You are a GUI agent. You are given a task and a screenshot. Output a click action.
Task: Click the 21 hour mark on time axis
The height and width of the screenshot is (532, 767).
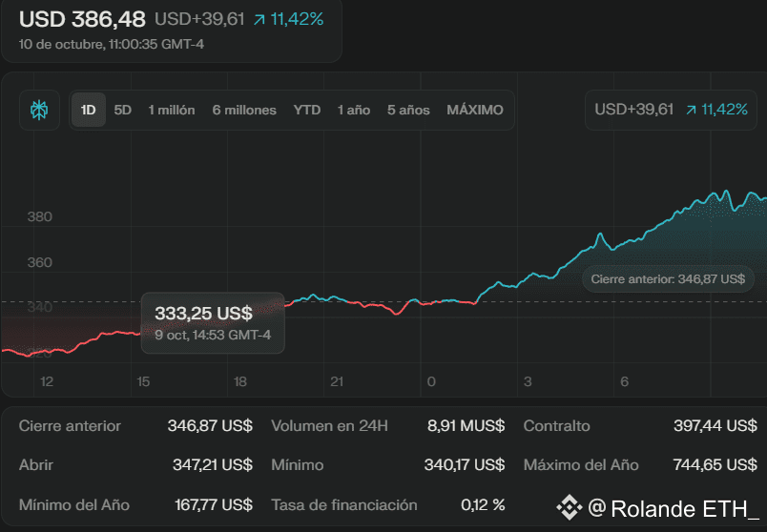click(337, 381)
